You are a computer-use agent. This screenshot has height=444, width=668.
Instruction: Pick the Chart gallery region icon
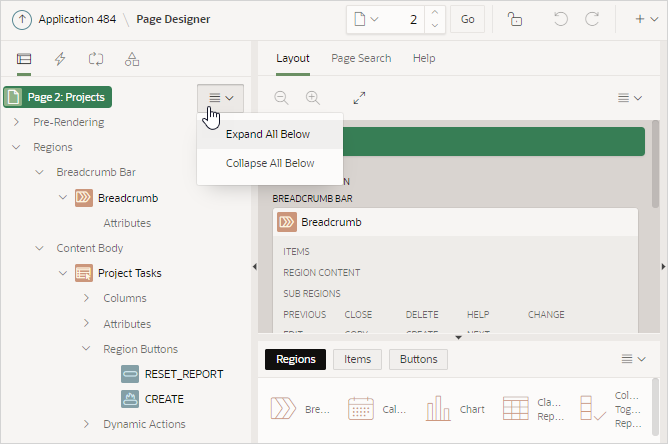tap(438, 408)
